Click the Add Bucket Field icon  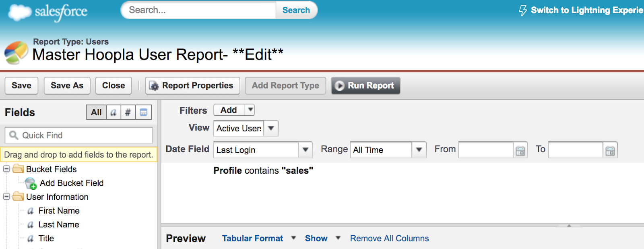[x=31, y=183]
